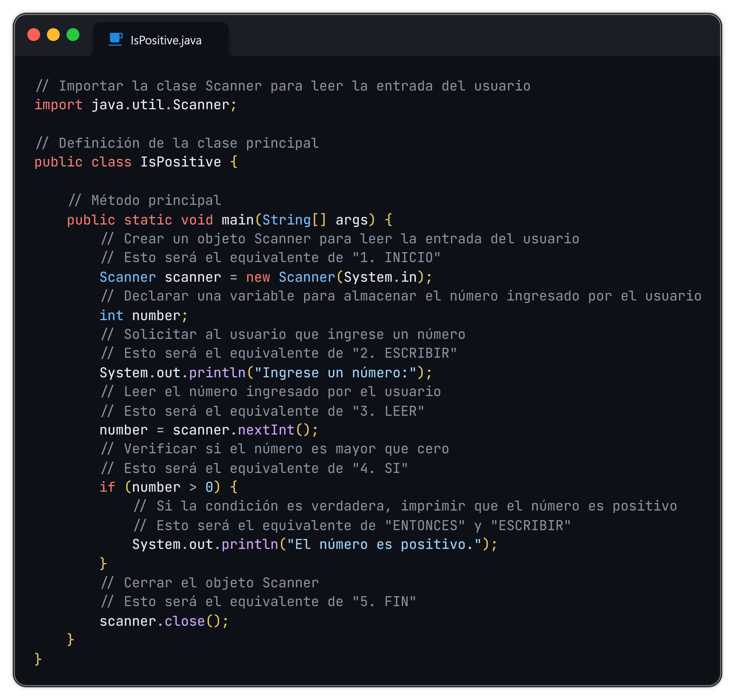Viewport: 735px width, 700px height.
Task: Click the System.in argument
Action: coord(380,277)
